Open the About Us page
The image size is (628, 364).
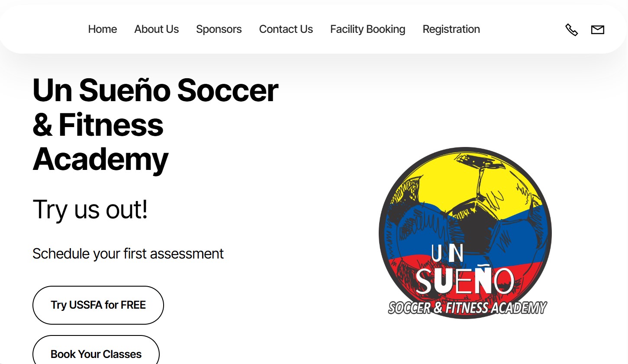coord(156,29)
